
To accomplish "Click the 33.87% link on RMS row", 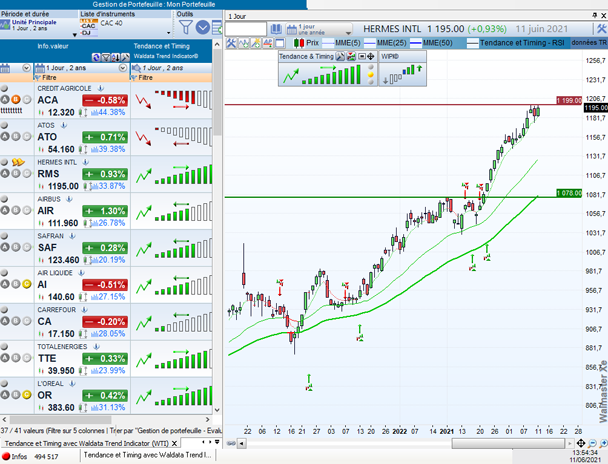I will 111,186.
